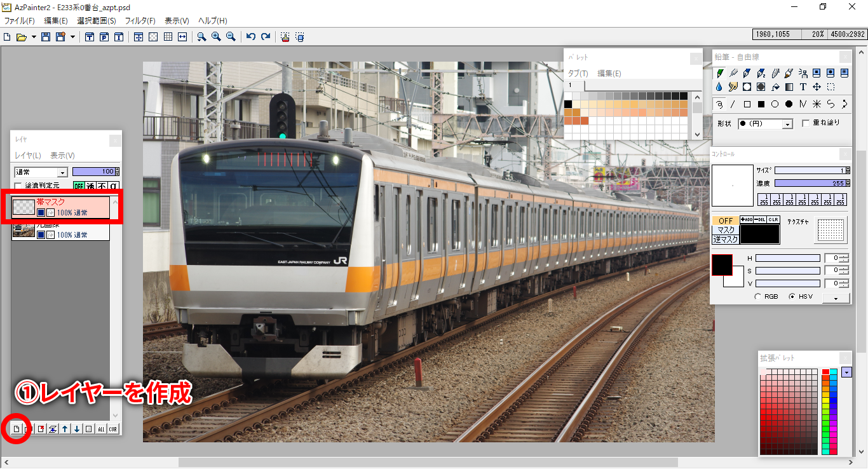Adjust the layer opacity 100 slider
This screenshot has height=469, width=868.
pyautogui.click(x=96, y=172)
